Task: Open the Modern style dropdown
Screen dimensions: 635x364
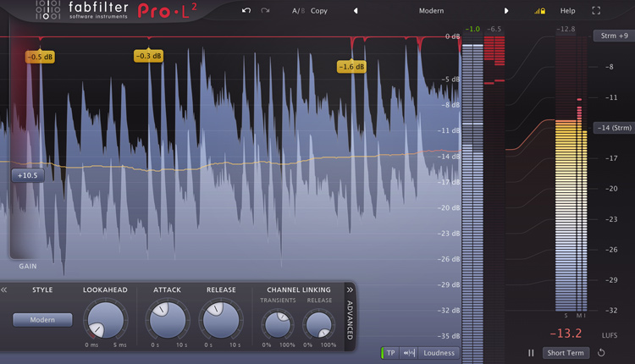Action: tap(42, 320)
